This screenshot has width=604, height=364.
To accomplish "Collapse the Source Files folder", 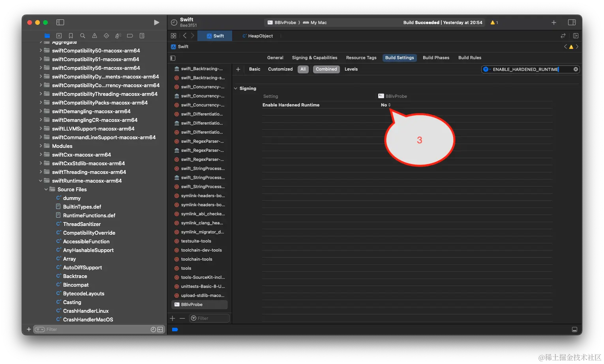I will pyautogui.click(x=46, y=189).
